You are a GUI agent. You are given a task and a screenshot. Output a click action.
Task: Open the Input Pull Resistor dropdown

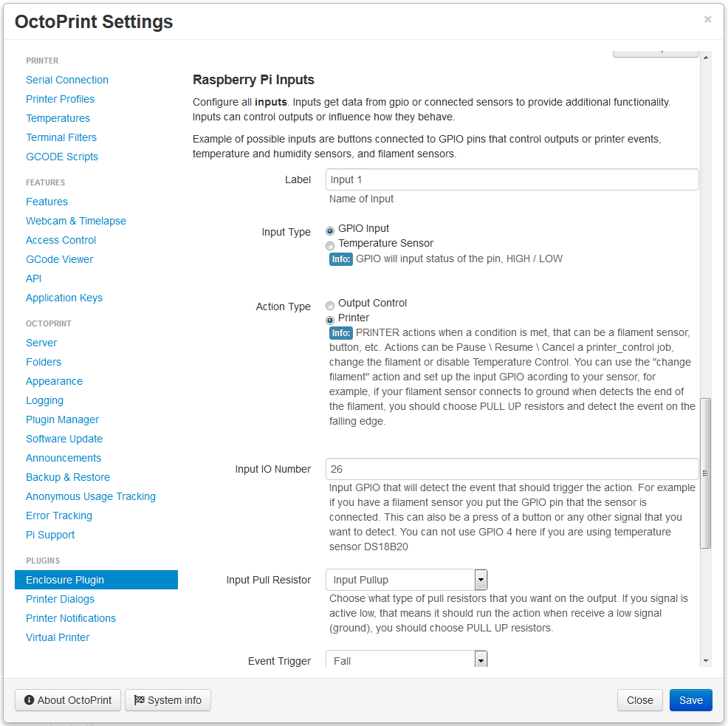406,580
